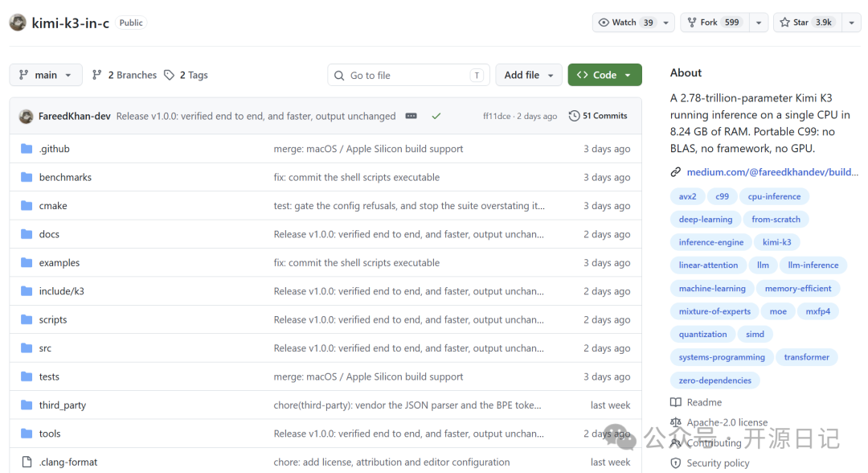The height and width of the screenshot is (473, 868).
Task: Select the simd topic tag
Action: click(x=755, y=335)
